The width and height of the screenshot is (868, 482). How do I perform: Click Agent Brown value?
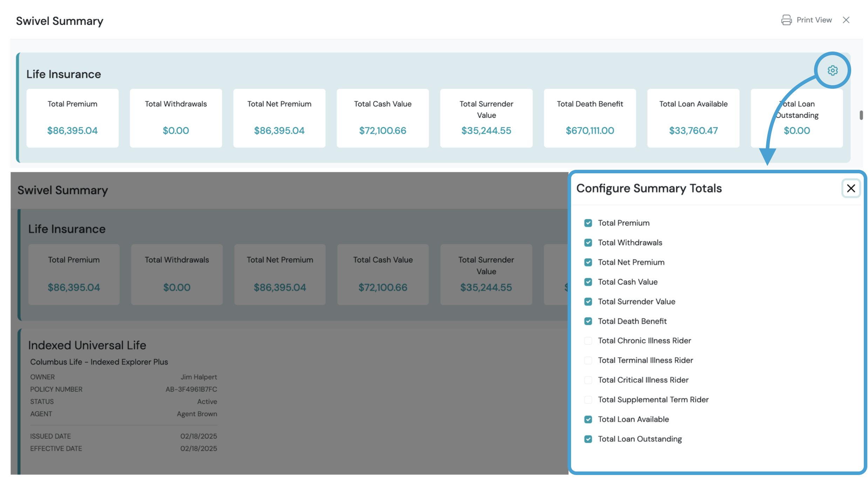(197, 414)
